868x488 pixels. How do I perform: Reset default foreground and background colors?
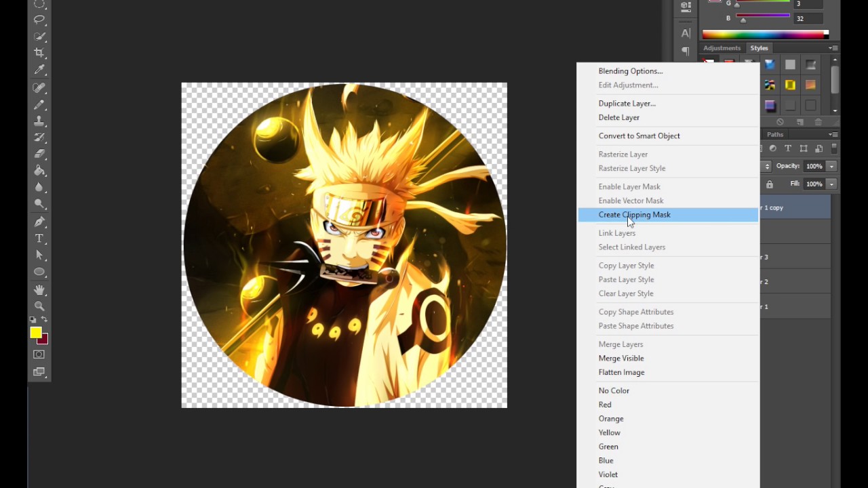[33, 319]
